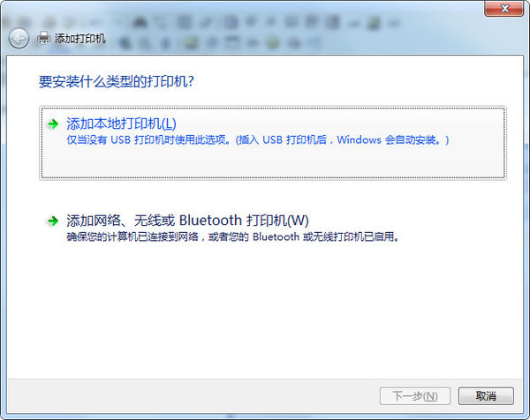Cancel the wizard with 取消 button
Screen dimensions: 530x420
486,396
